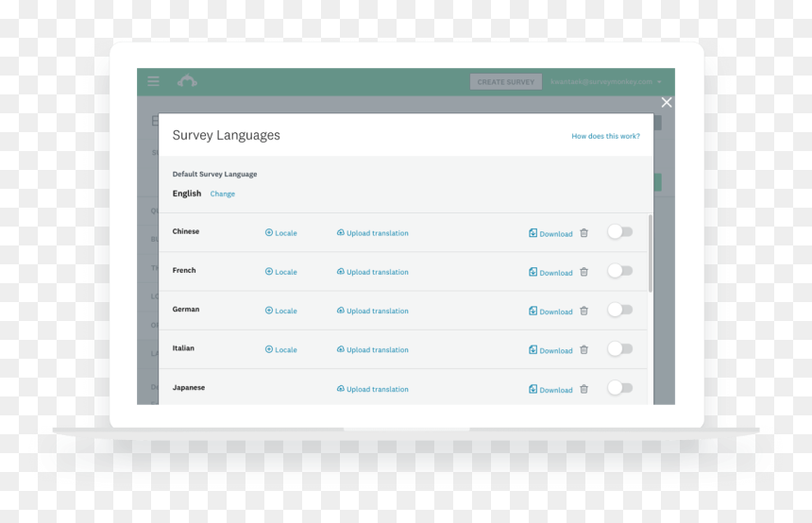
Task: Upload translation for Japanese
Action: click(x=372, y=389)
